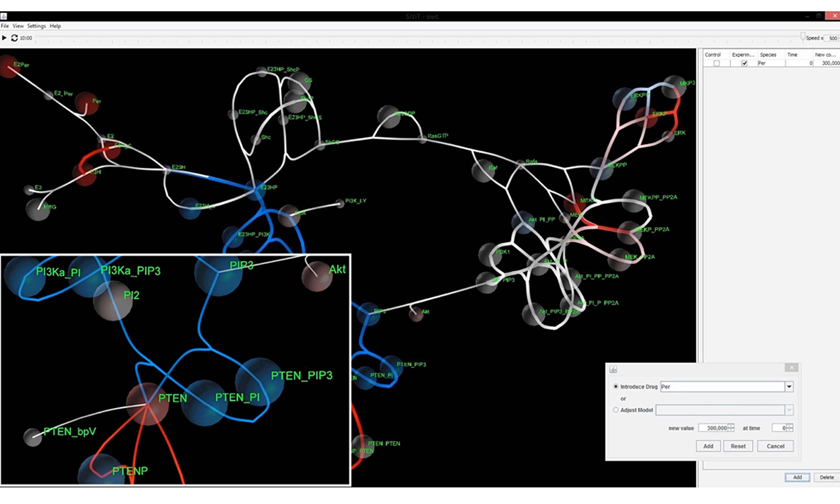The width and height of the screenshot is (840, 504).
Task: Click the Java icon in the drug dialog
Action: click(613, 369)
